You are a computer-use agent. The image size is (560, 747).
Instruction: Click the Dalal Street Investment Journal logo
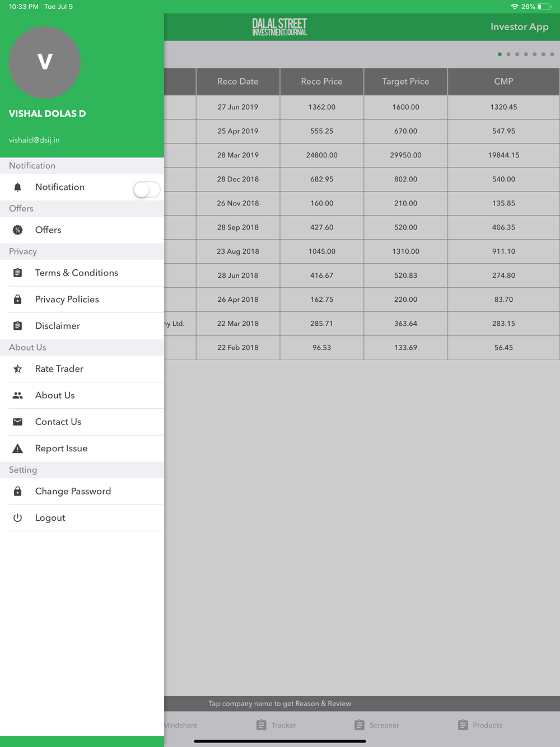(x=279, y=27)
